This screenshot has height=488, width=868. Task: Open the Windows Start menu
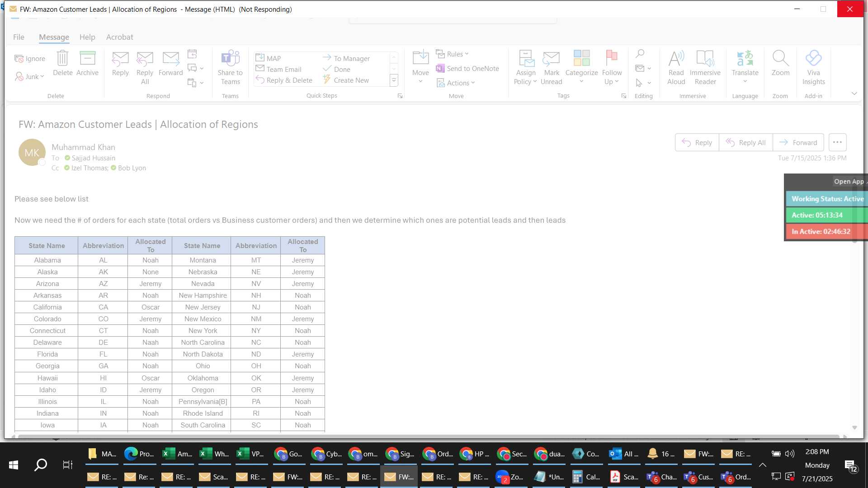14,465
